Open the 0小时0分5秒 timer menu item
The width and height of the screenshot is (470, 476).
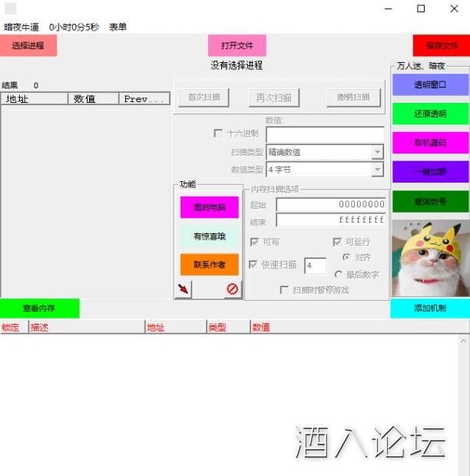point(74,27)
